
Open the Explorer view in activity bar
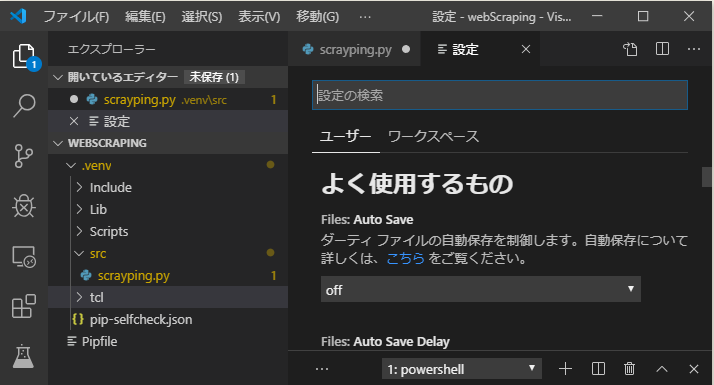pyautogui.click(x=24, y=56)
